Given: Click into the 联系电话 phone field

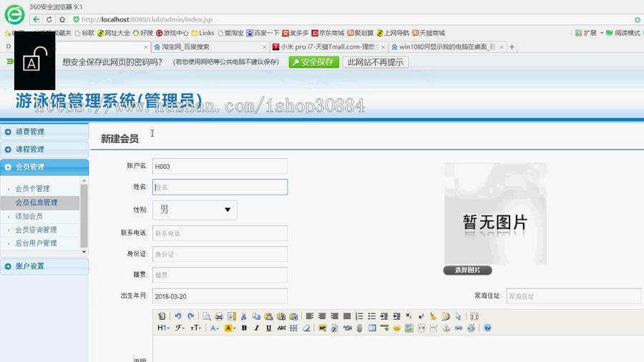Looking at the screenshot, I should 220,233.
